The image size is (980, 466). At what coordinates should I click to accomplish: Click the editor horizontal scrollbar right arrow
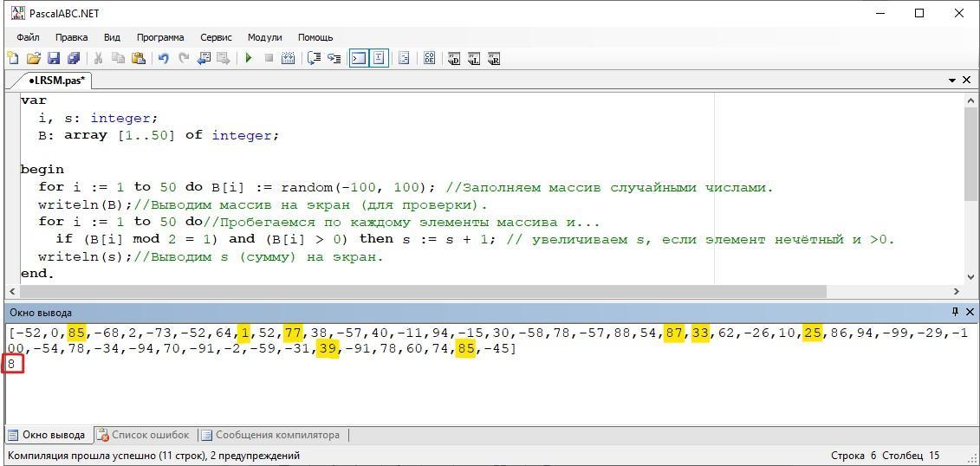tap(957, 292)
